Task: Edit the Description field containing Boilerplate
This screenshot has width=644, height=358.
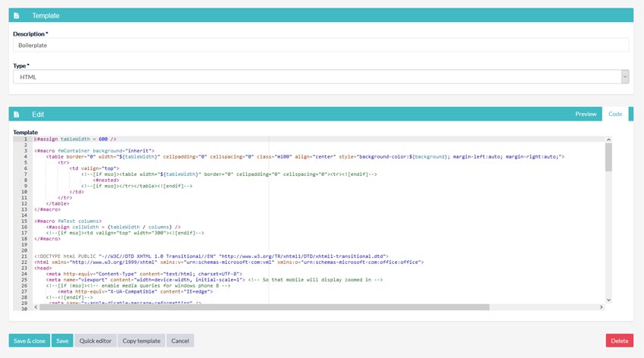Action: pyautogui.click(x=320, y=46)
